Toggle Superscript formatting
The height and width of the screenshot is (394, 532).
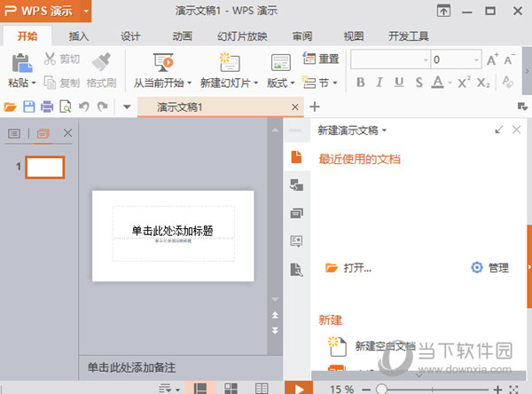[x=464, y=83]
